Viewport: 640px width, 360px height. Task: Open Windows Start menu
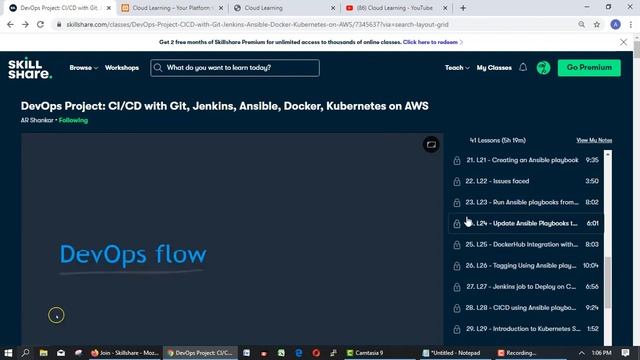tap(8, 353)
